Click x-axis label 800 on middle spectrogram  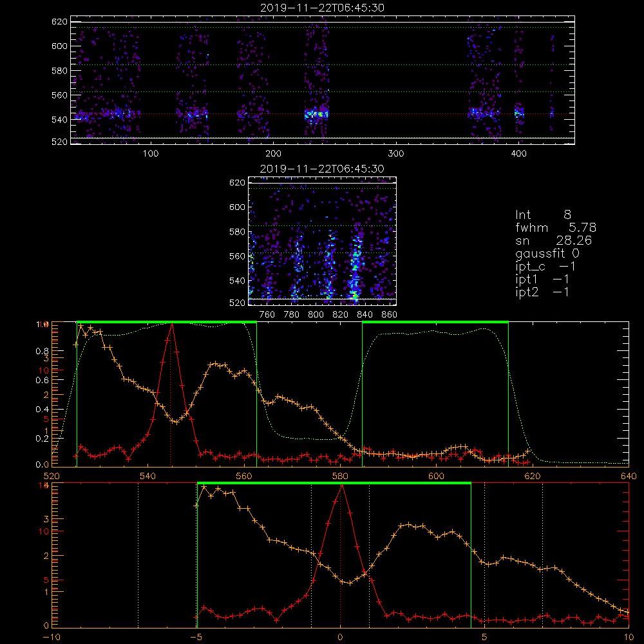(x=316, y=315)
